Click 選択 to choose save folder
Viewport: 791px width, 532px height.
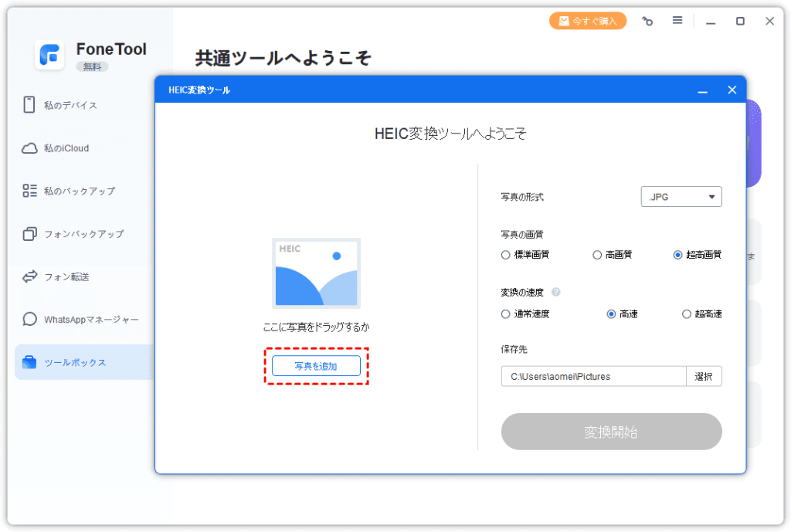tap(703, 377)
